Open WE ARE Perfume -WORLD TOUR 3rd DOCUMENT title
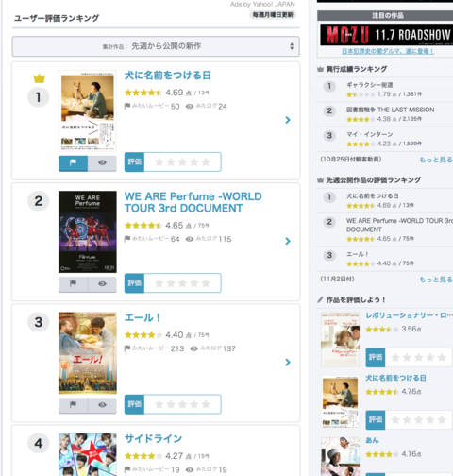Image resolution: width=453 pixels, height=476 pixels. point(193,202)
